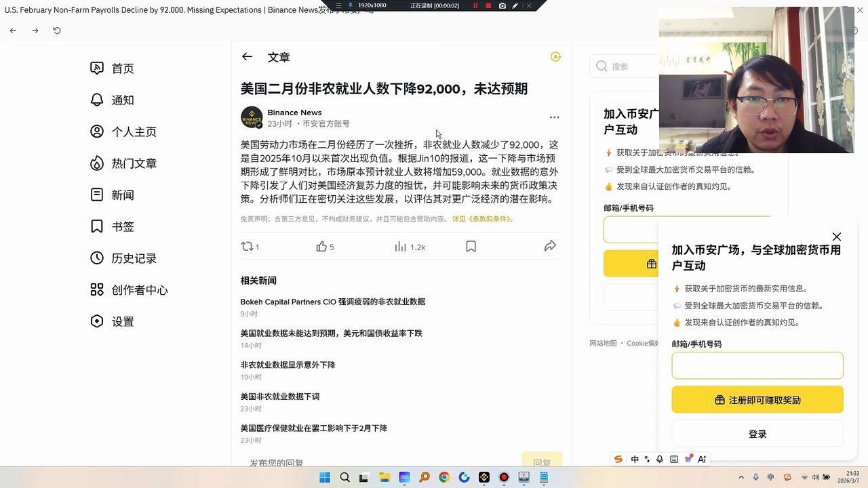This screenshot has height=488, width=868.
Task: Click the browser forward arrow
Action: [35, 30]
